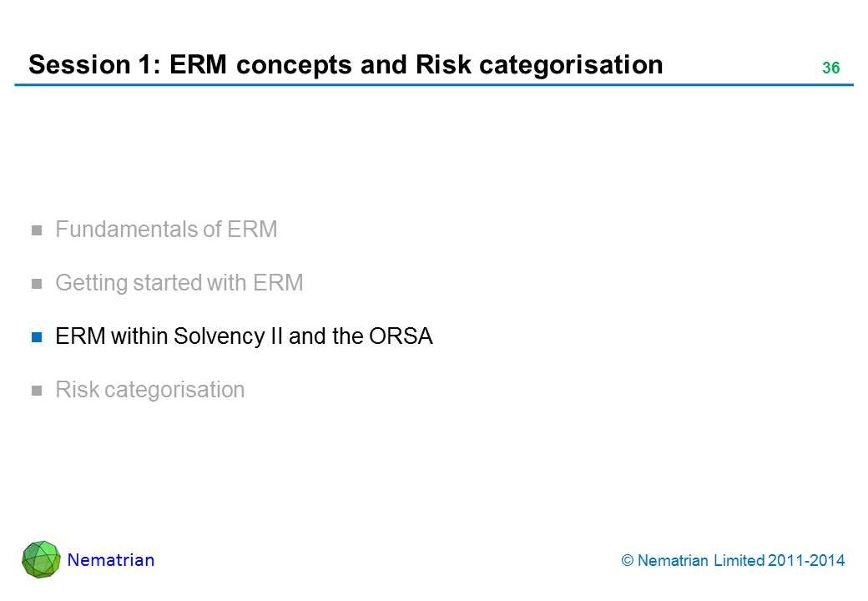
Task: Click the slide title starting with Session 1
Action: [x=346, y=64]
